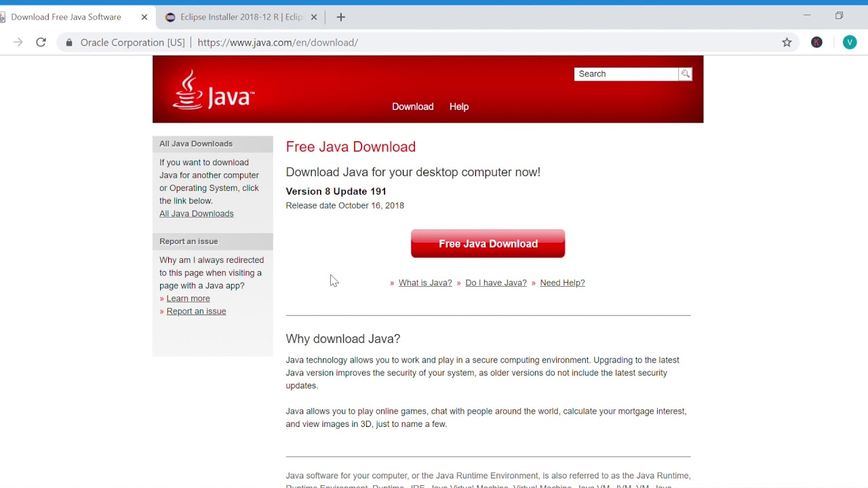This screenshot has height=488, width=868.
Task: Switch to the Eclipse Installer 2018-12 R tab
Action: click(241, 17)
